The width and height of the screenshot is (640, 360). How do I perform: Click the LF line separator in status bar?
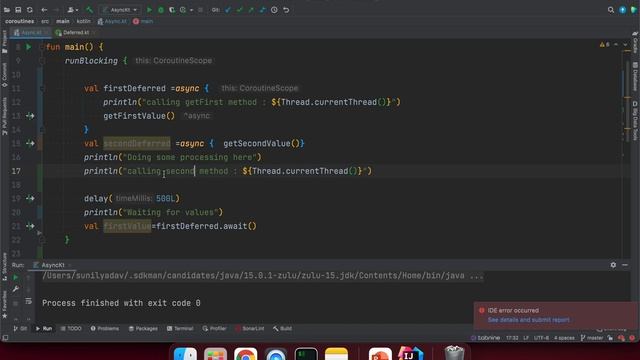coord(526,338)
